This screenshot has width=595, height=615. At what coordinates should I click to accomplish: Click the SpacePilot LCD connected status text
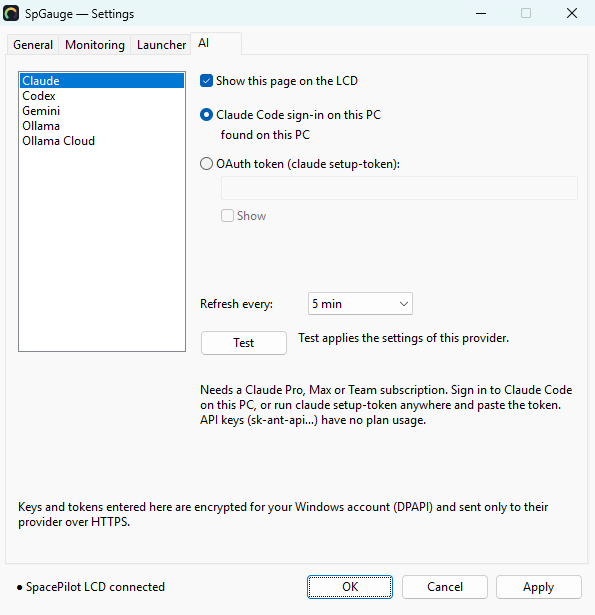pos(95,587)
